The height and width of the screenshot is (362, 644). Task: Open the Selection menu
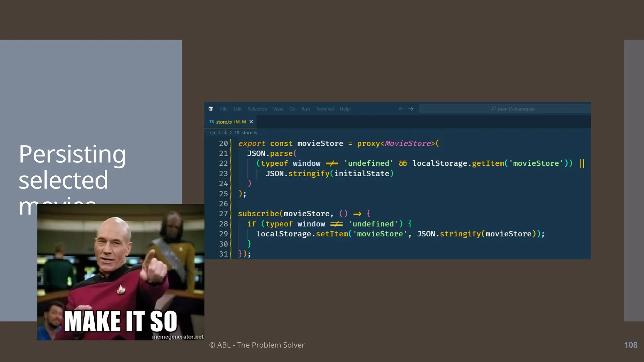257,109
